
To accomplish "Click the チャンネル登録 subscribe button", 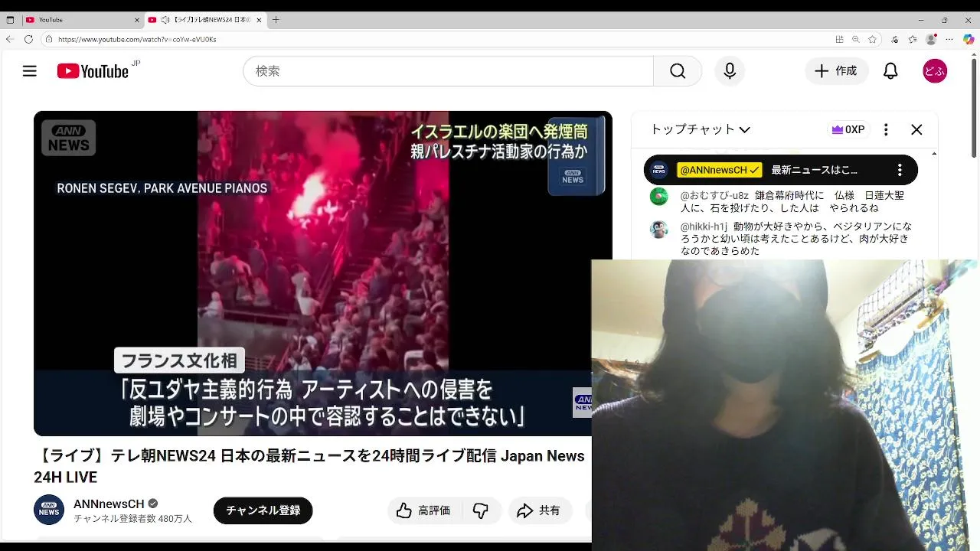I will pos(263,510).
